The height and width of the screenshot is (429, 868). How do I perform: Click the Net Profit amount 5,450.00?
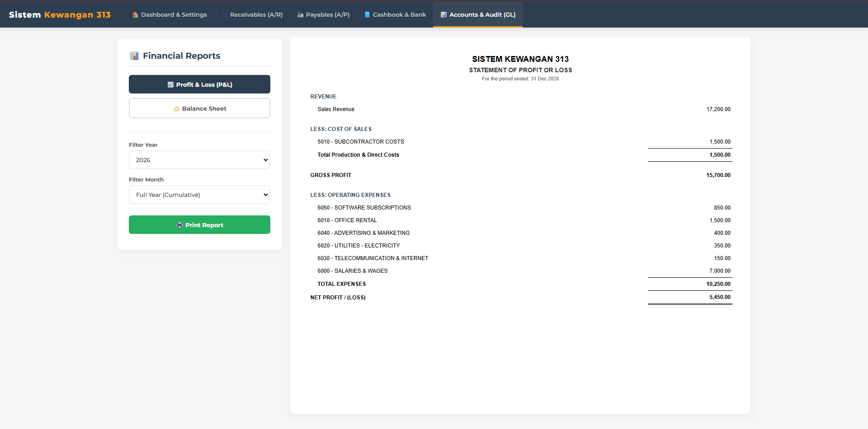[x=720, y=297]
